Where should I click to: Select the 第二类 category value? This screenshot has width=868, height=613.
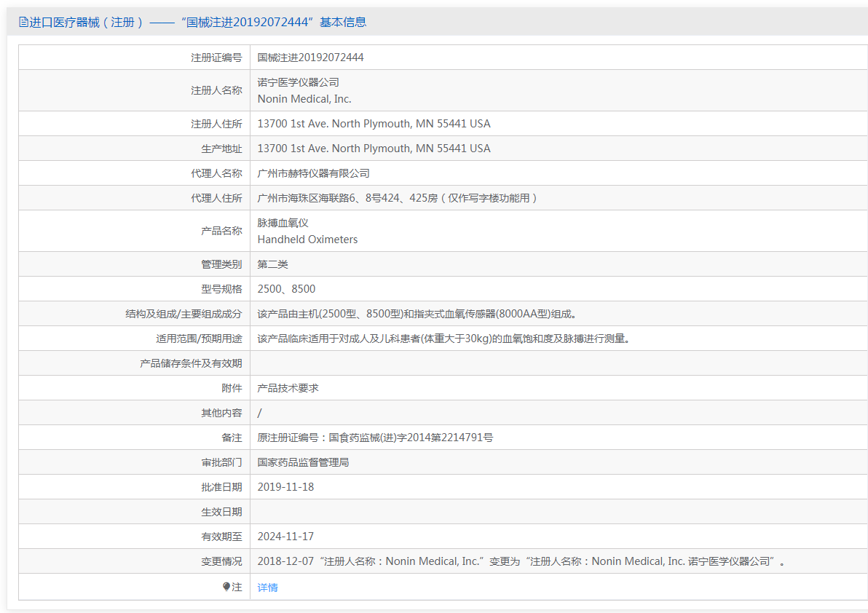272,264
